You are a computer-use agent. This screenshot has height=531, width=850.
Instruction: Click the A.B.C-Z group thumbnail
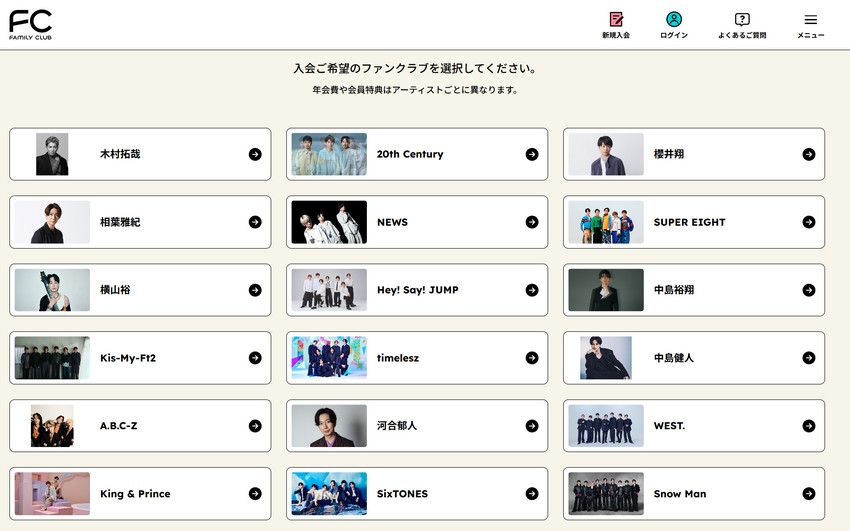point(52,426)
